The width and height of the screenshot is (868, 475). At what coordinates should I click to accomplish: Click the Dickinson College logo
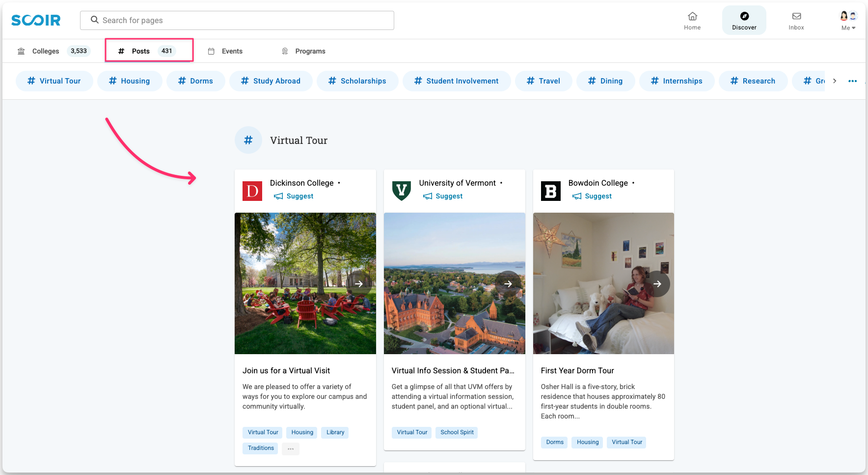tap(252, 191)
